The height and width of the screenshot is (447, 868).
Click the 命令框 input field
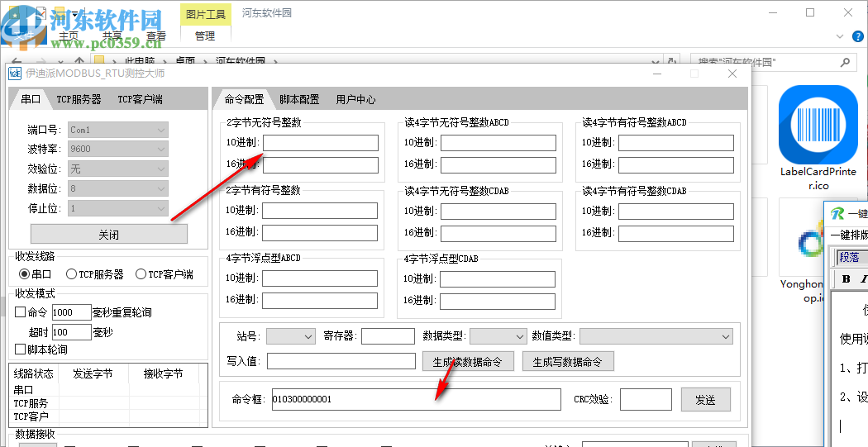(416, 399)
